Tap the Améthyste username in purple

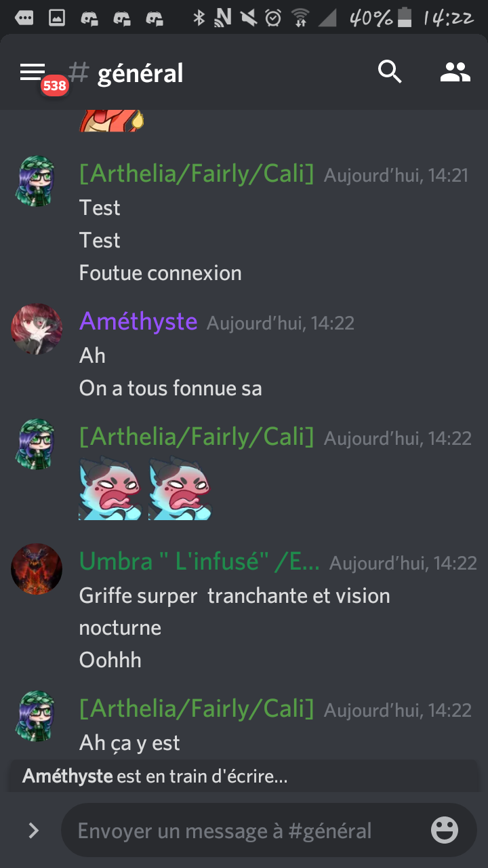[x=138, y=321]
